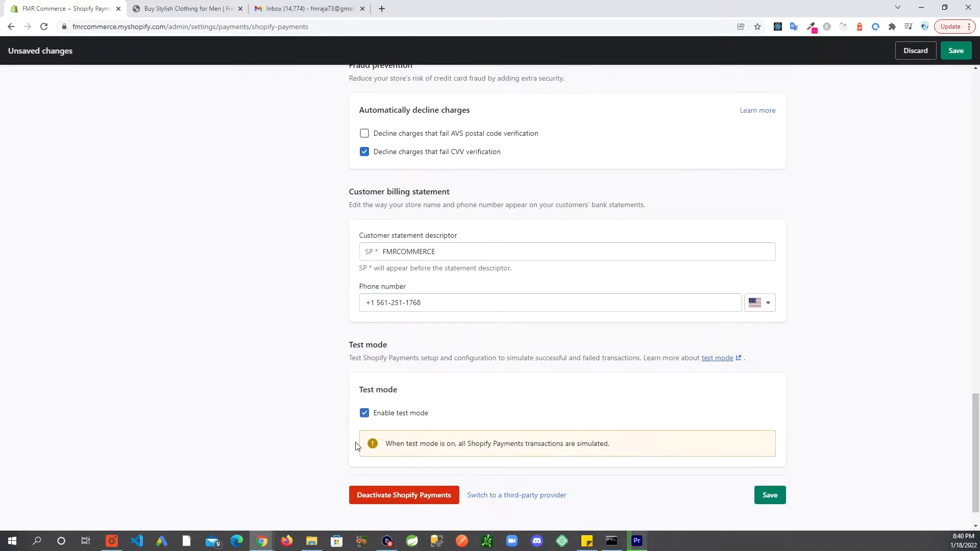Open Adobe Premiere Pro from taskbar
Screen dimensions: 980x551
coord(637,541)
